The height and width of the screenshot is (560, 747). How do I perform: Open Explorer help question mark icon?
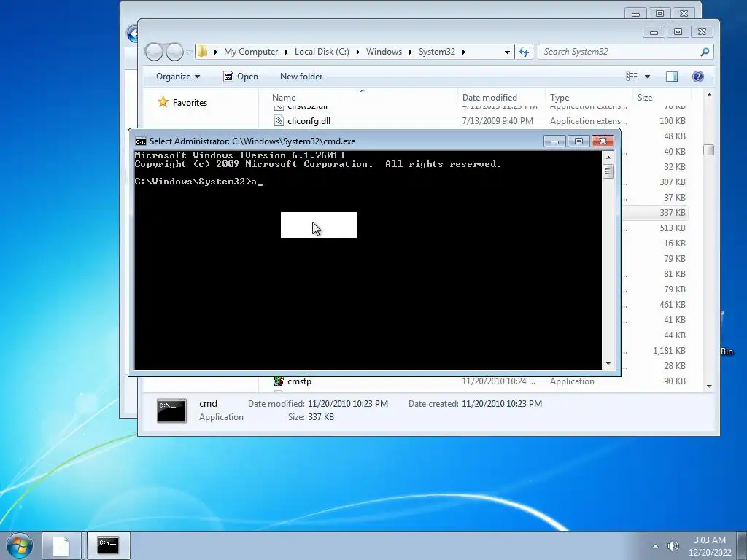click(698, 77)
